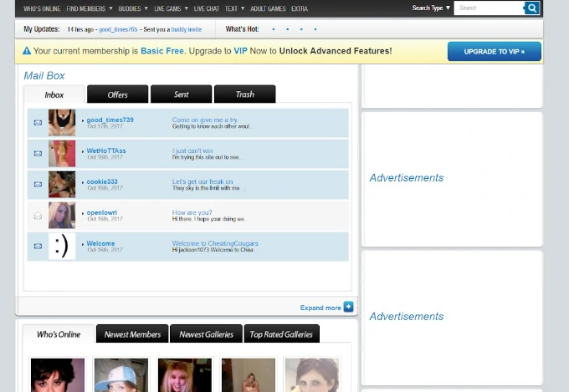Click envelope icon next to cookie333 message
The height and width of the screenshot is (392, 569).
[x=38, y=185]
